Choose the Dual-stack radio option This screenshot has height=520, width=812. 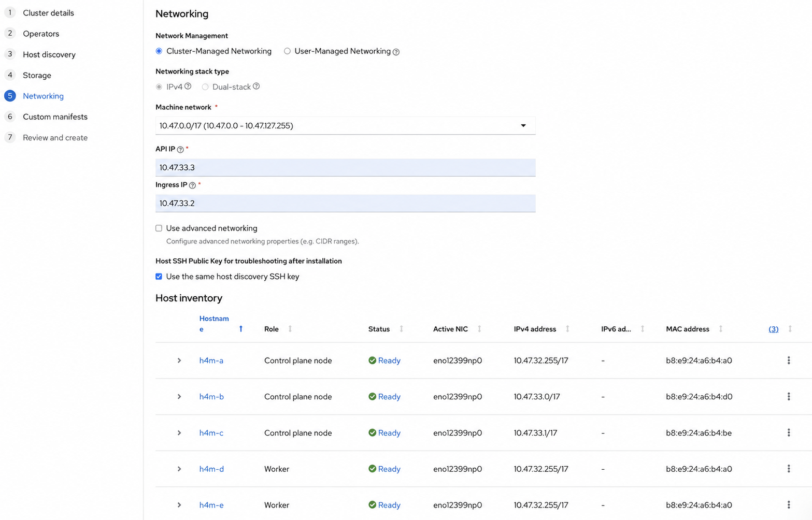click(205, 87)
